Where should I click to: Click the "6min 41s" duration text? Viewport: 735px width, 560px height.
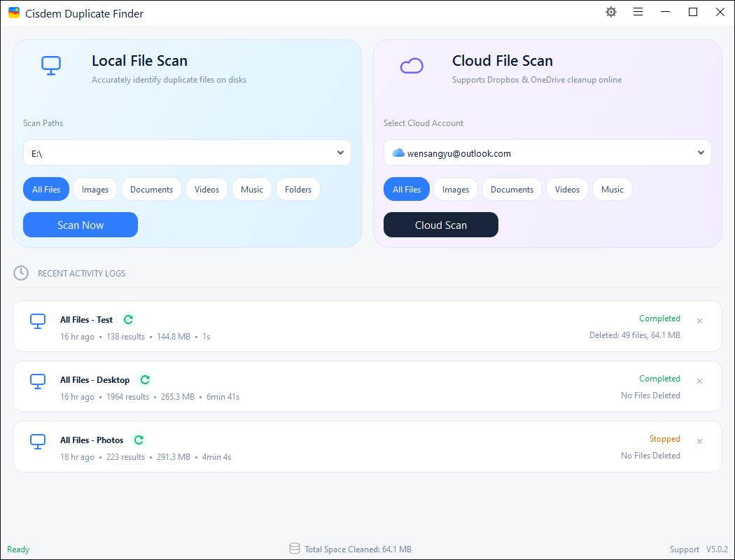click(x=223, y=396)
